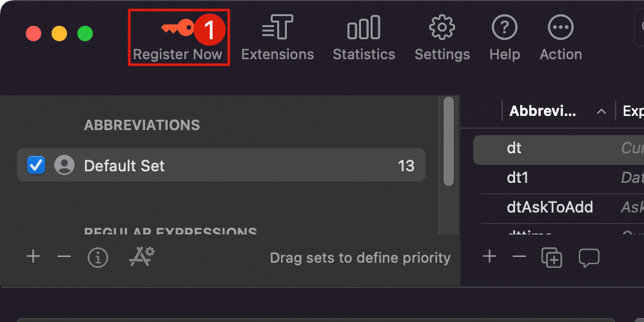This screenshot has width=644, height=322.
Task: Open Settings gear in toolbar
Action: tap(442, 39)
